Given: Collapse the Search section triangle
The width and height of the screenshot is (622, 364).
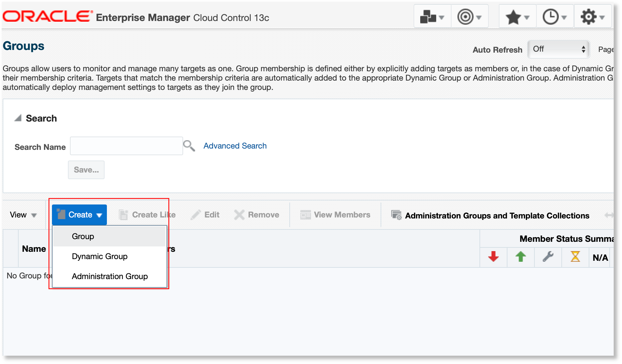Looking at the screenshot, I should click(18, 118).
